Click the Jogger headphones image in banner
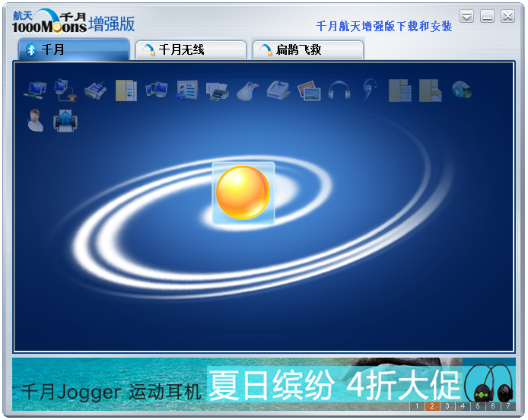Viewport: 528px width, 420px height. pos(489,383)
